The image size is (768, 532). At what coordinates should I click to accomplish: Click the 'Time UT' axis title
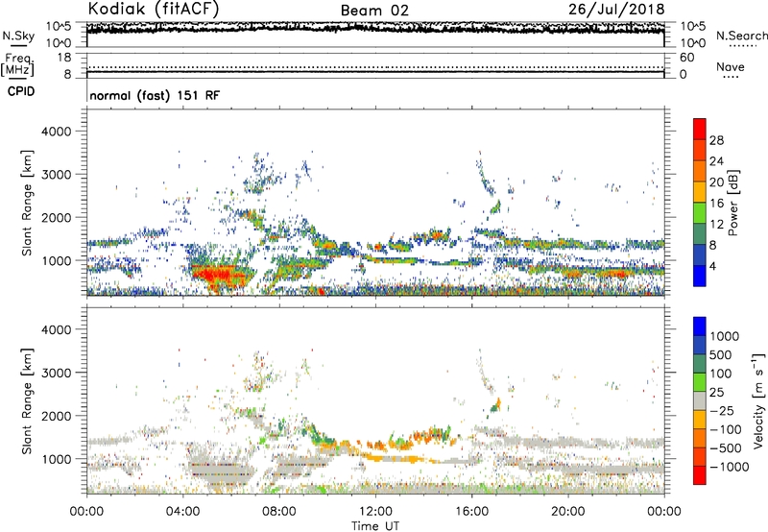[x=375, y=526]
